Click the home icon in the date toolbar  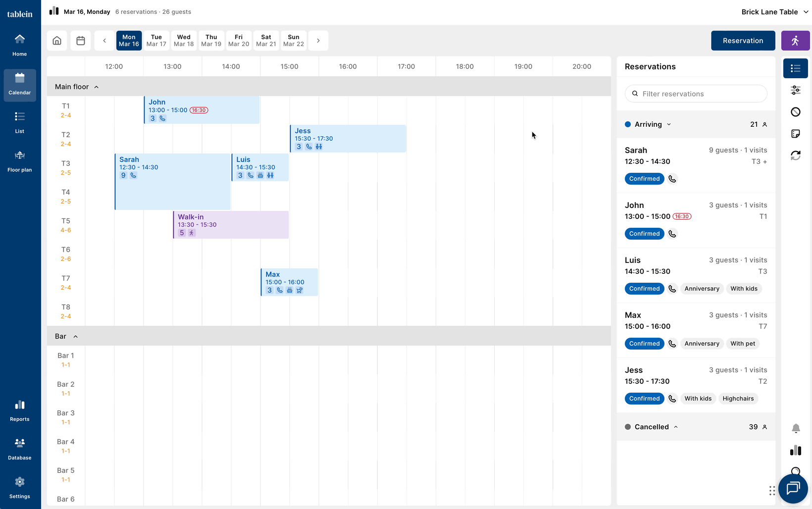tap(57, 41)
